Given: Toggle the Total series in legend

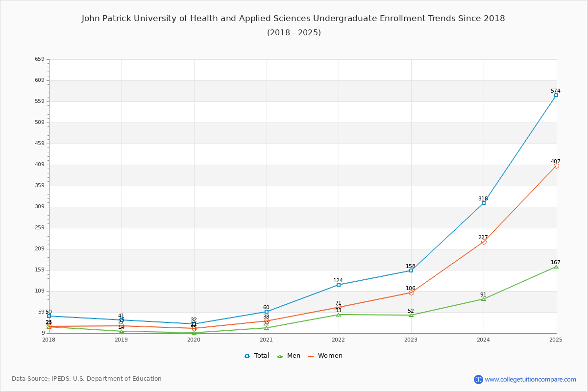Looking at the screenshot, I should click(257, 356).
